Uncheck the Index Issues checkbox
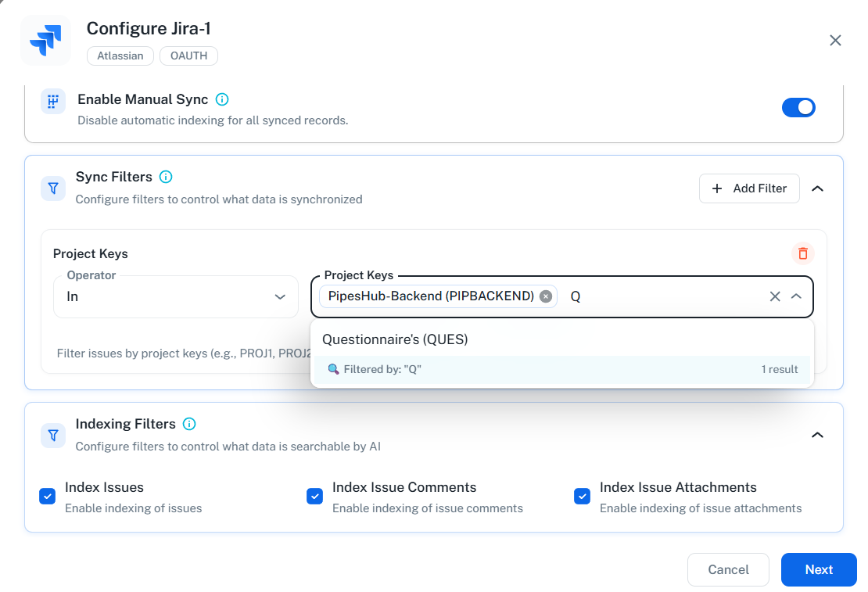868x592 pixels. 47,496
